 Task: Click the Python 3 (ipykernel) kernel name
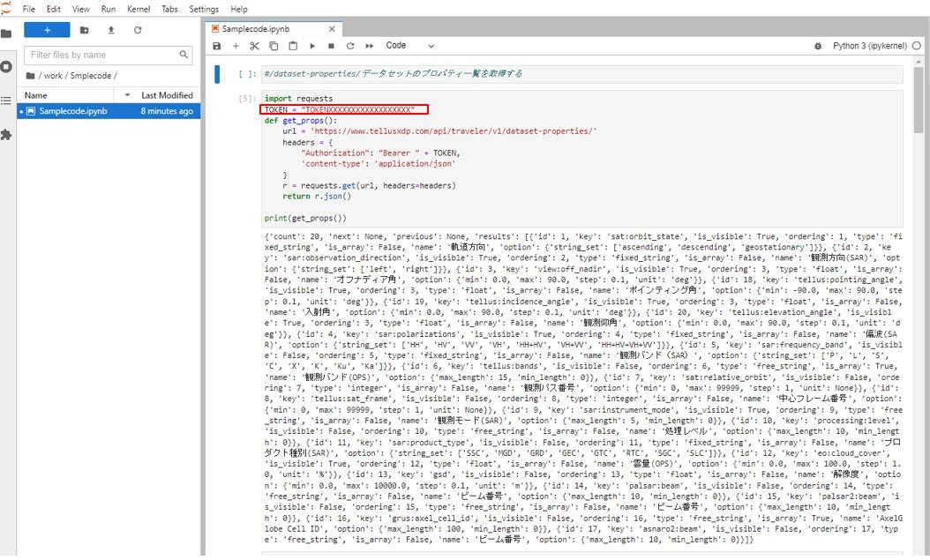point(869,46)
